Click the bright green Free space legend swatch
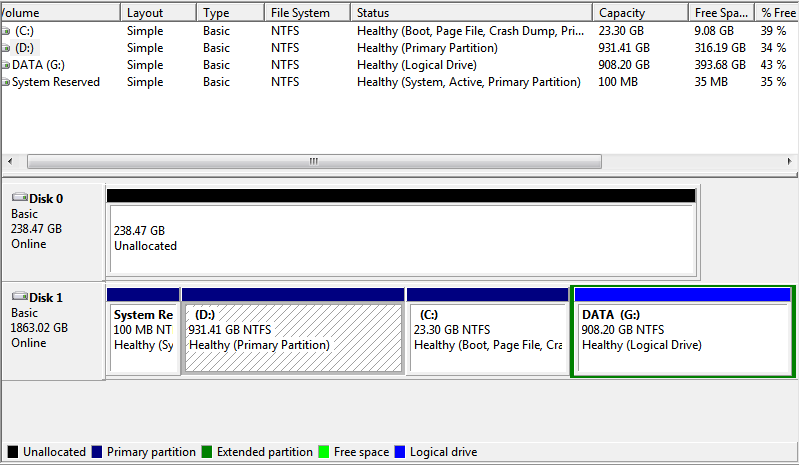Viewport: 799px width, 466px height. point(324,452)
